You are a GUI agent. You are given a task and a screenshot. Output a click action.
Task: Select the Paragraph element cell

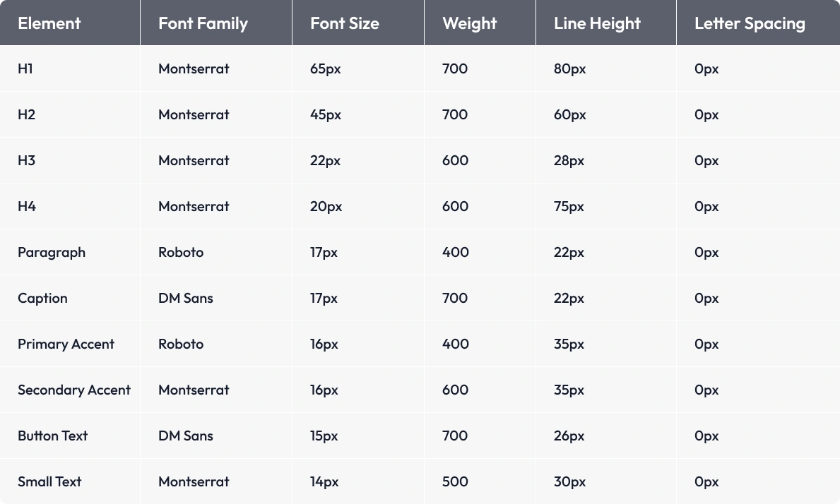(x=52, y=252)
